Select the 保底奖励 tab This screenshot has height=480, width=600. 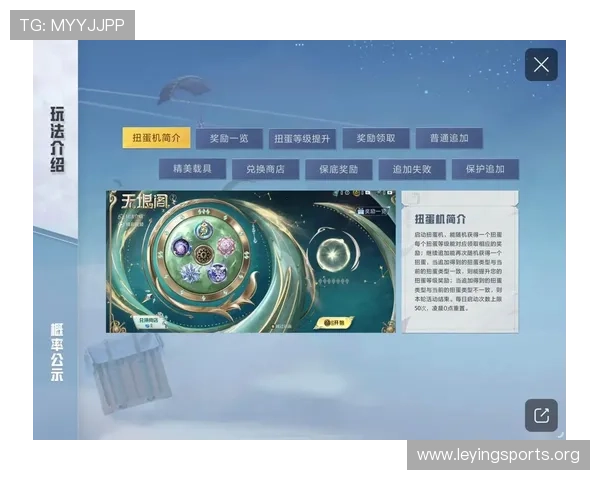339,169
